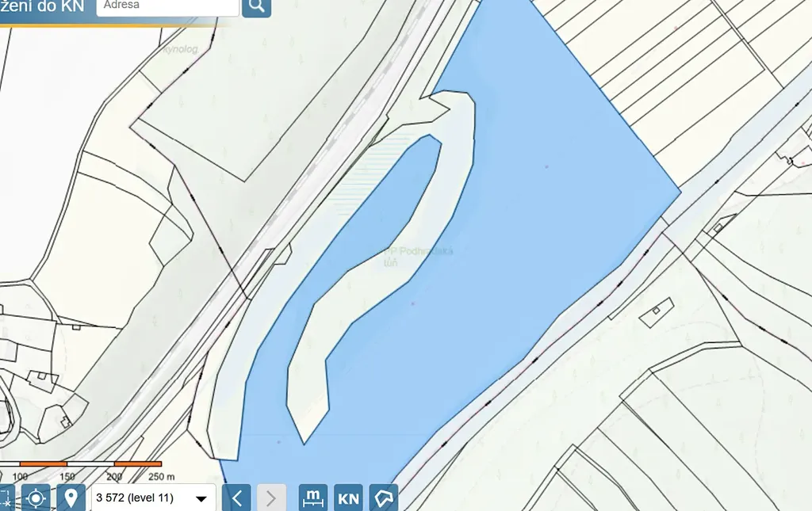Go forward to next map view
The width and height of the screenshot is (812, 511).
coord(271,498)
